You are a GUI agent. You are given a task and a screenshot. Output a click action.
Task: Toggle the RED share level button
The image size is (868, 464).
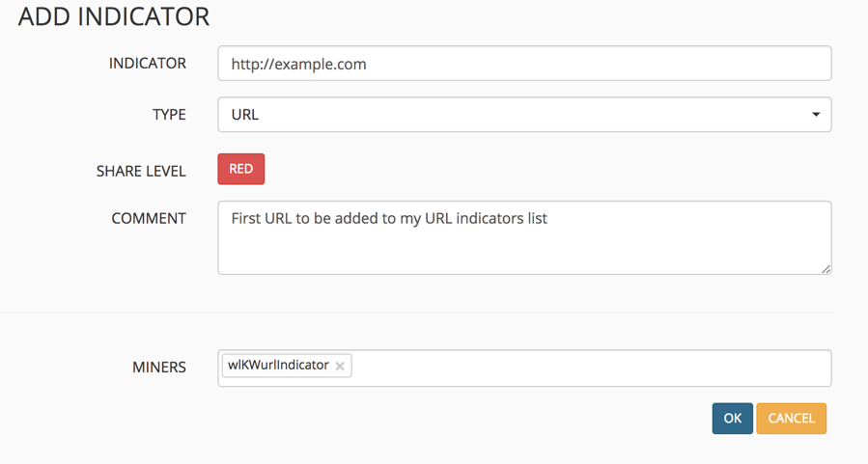(x=241, y=169)
